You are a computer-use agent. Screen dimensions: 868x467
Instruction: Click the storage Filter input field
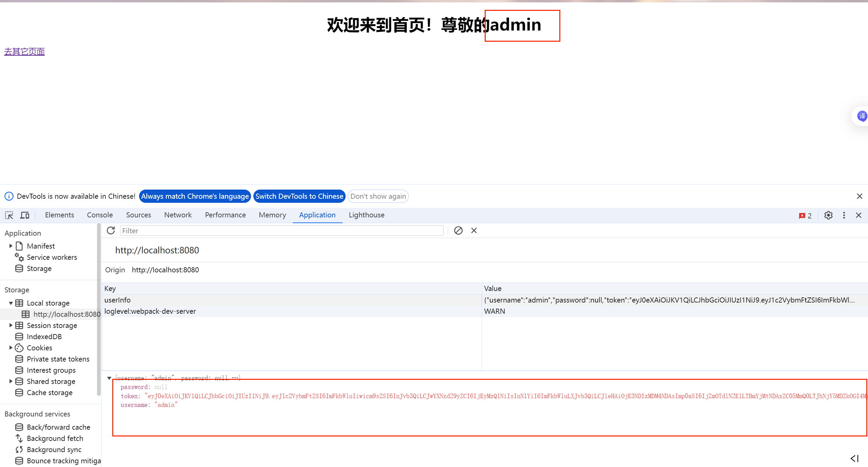[x=282, y=231]
